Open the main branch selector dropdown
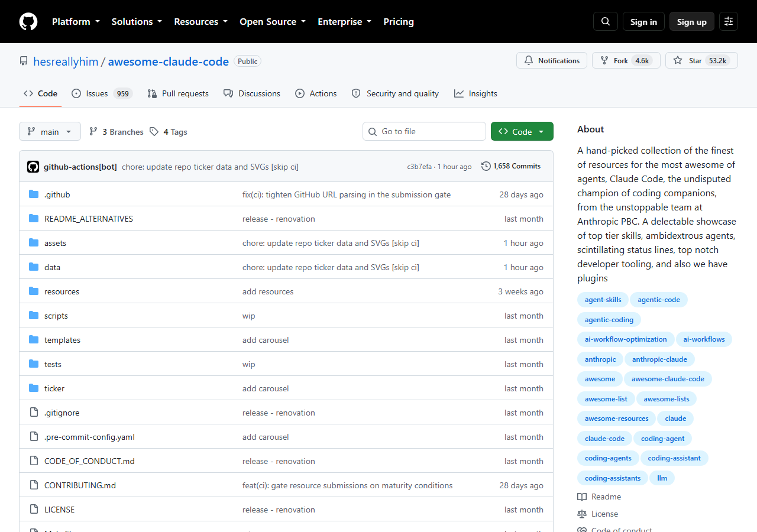The width and height of the screenshot is (757, 532). [50, 132]
